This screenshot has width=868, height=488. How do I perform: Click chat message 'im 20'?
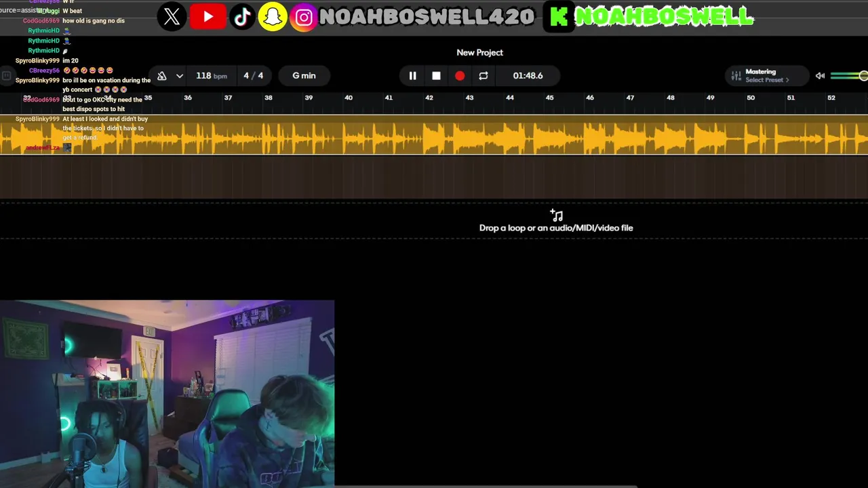[71, 61]
